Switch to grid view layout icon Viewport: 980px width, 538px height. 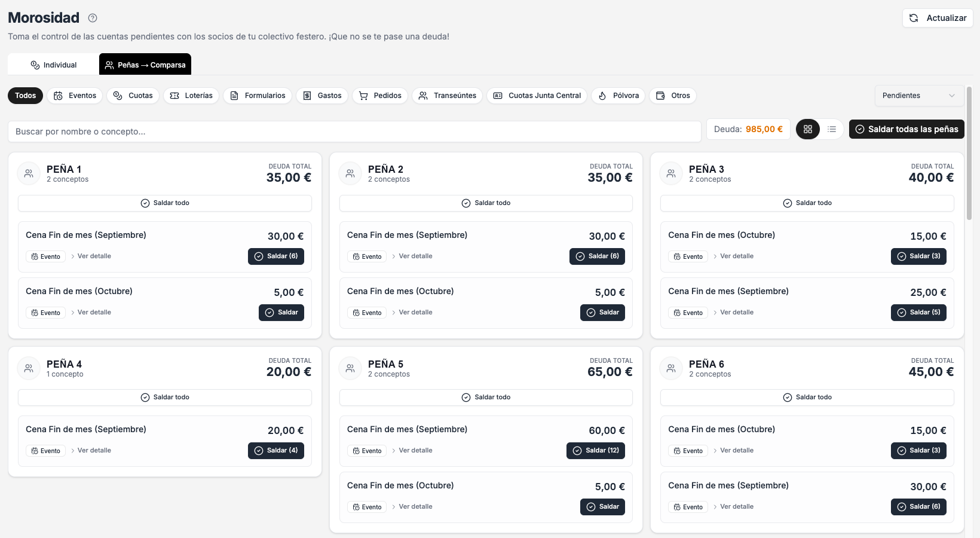(808, 129)
